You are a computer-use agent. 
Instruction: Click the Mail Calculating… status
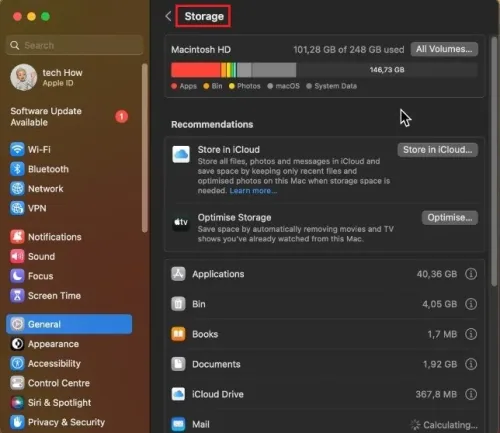(x=444, y=425)
